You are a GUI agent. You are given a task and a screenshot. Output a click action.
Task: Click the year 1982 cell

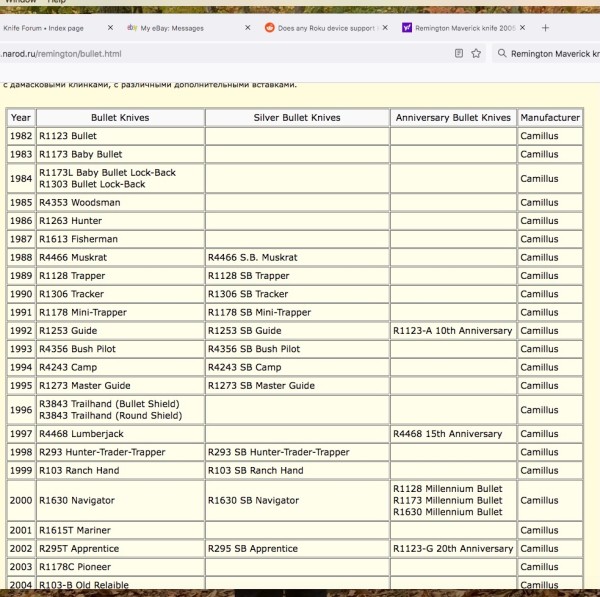point(21,136)
